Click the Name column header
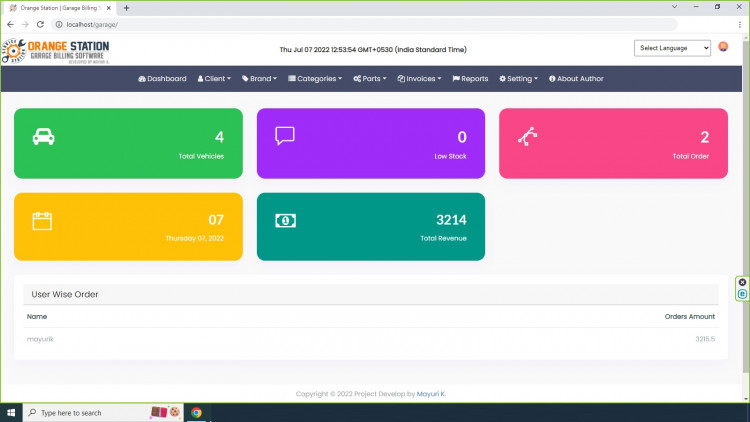 pyautogui.click(x=37, y=316)
